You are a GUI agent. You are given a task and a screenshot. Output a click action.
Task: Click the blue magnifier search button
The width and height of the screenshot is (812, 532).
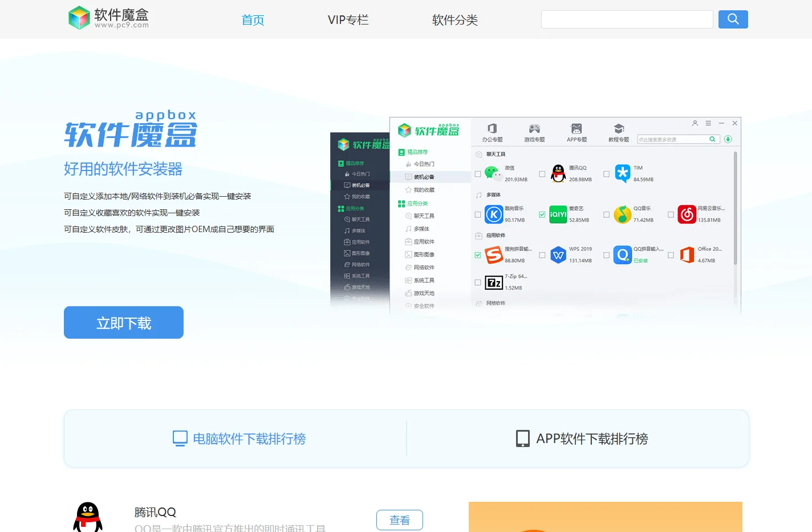[733, 19]
